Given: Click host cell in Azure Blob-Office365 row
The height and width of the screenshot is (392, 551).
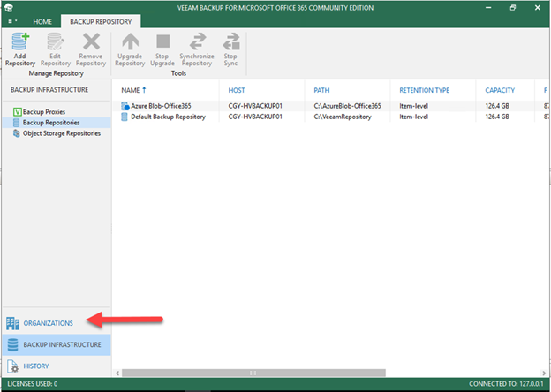Looking at the screenshot, I should [255, 106].
